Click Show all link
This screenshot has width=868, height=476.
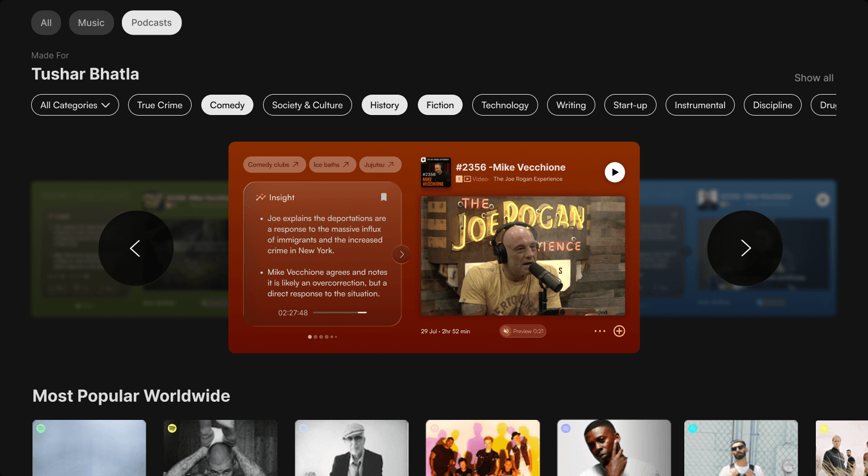point(814,78)
